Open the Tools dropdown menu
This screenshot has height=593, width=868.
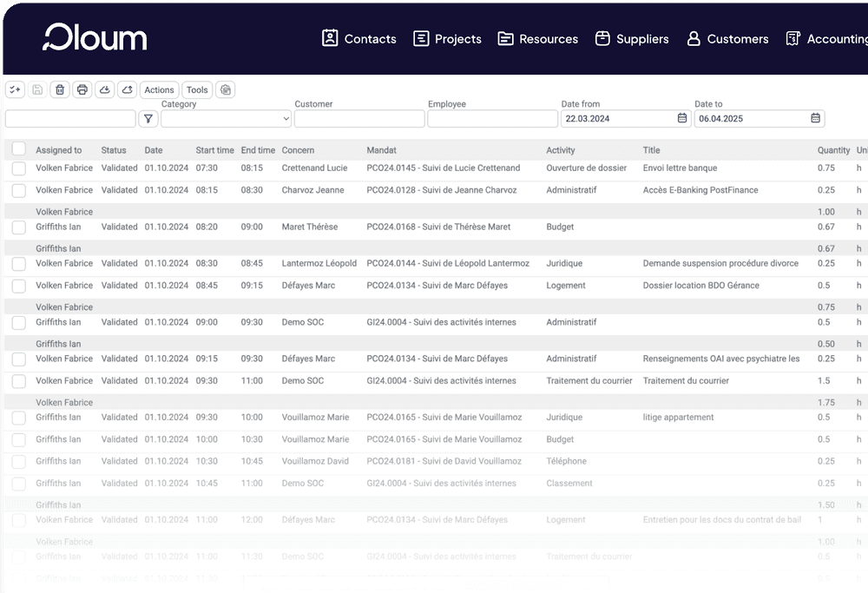[x=197, y=89]
